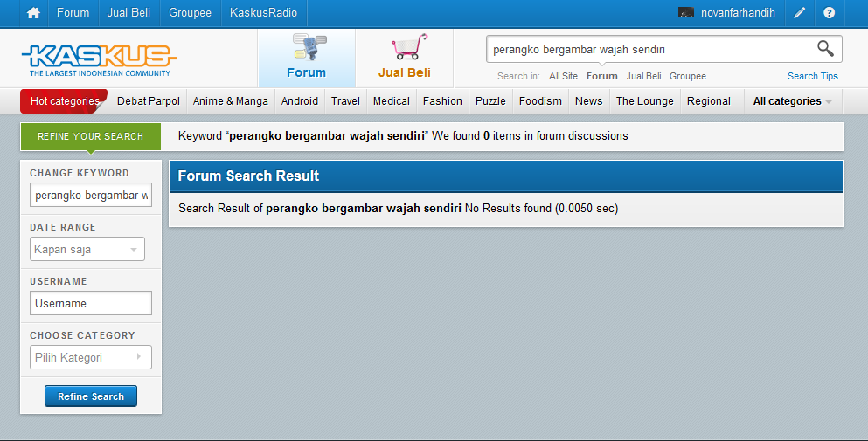Select the large Forum tab
Screen dimensions: 868x441
point(307,59)
